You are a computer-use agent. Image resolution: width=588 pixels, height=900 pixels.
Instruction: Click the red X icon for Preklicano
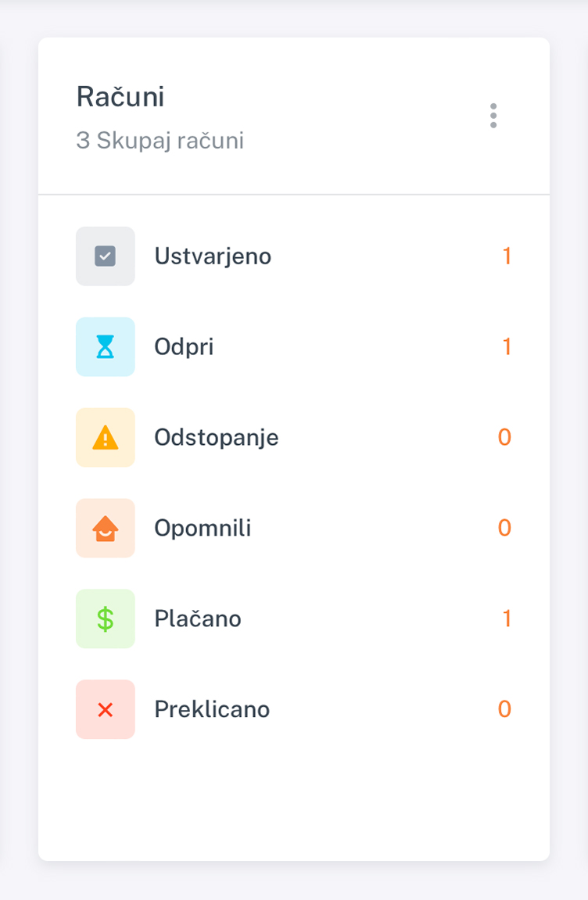tap(105, 709)
